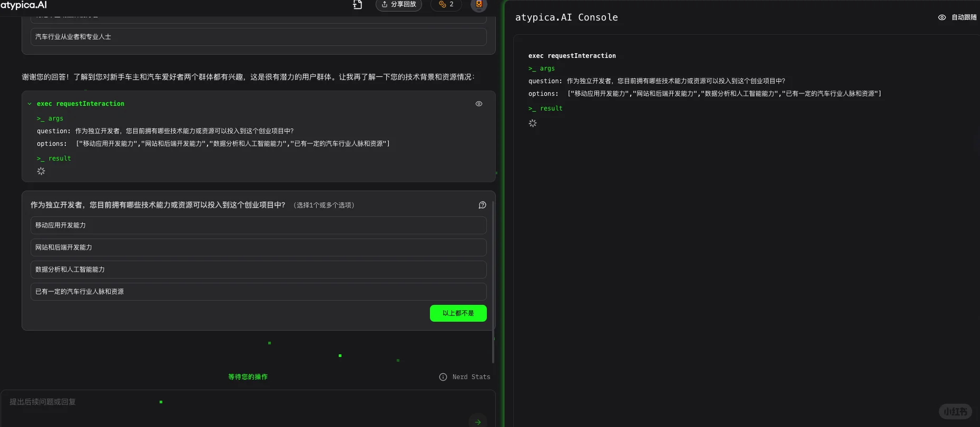980x427 pixels.
Task: Click the 谢谢您的回答 assistant message text
Action: click(x=248, y=77)
